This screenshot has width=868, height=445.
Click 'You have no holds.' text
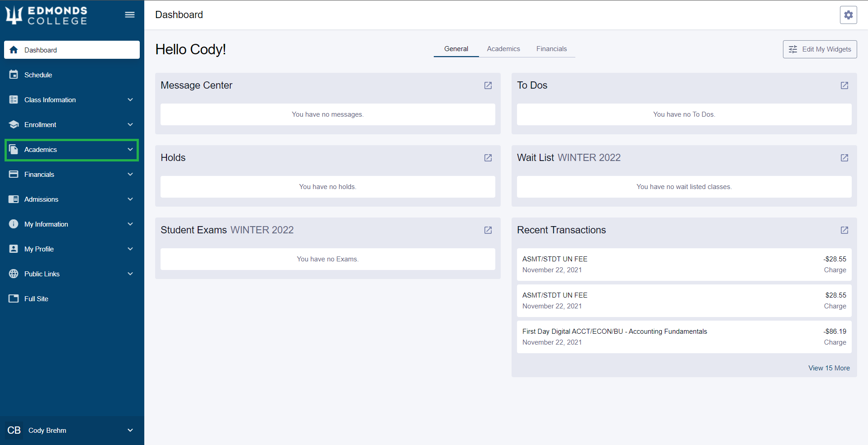pos(327,187)
